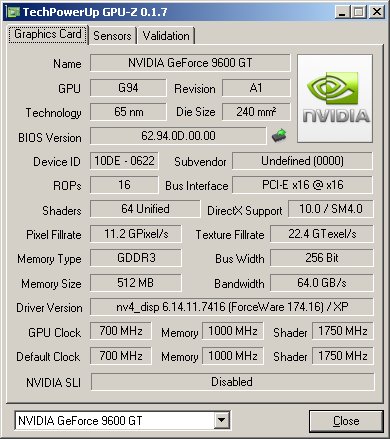Click the DirectX Support value 10.0 / SM4.0
Viewport: 390px width, 439px height.
331,209
